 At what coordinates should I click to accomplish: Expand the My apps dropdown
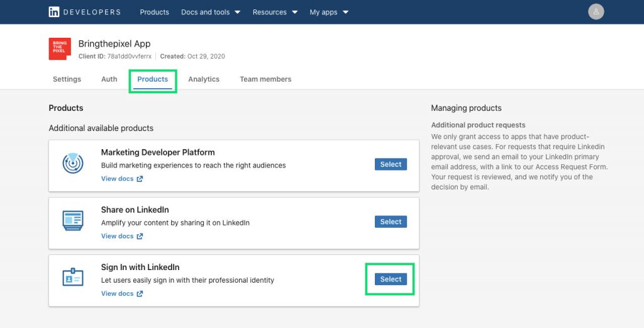[x=329, y=12]
